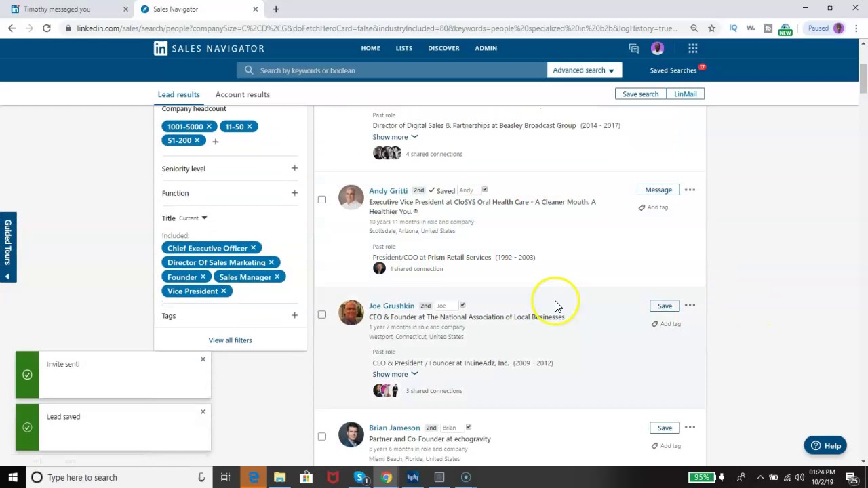Open the messaging icon in header

(634, 48)
